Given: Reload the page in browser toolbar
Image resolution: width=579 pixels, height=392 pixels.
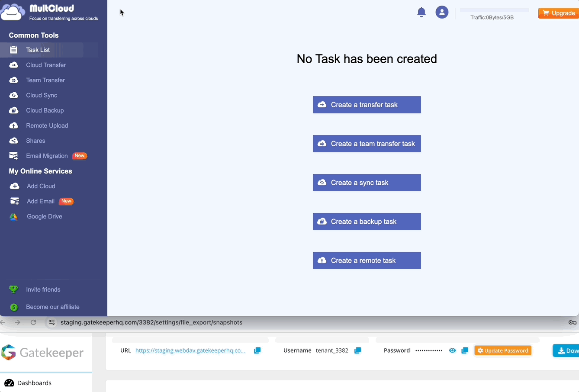Looking at the screenshot, I should (x=33, y=322).
